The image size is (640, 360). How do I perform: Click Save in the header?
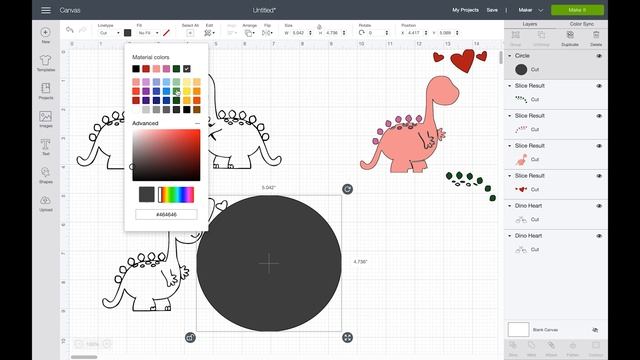pos(492,10)
